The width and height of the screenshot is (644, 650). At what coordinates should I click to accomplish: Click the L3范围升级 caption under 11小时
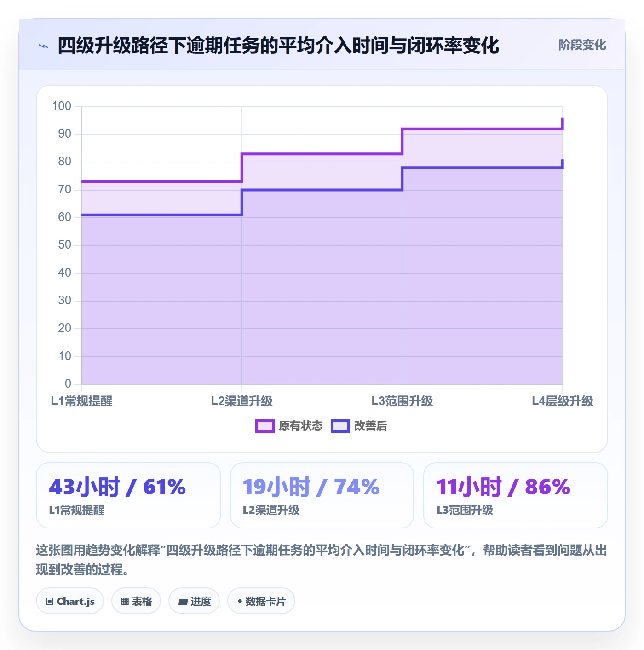coord(465,510)
